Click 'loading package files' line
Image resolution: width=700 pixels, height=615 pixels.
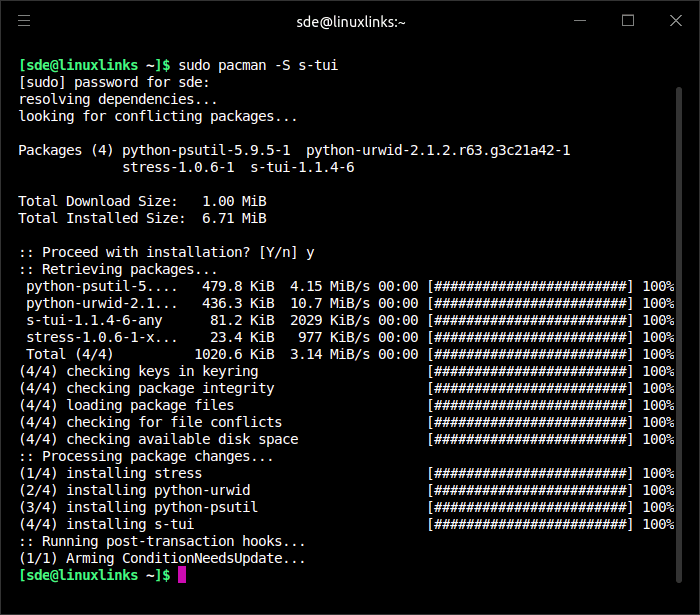click(126, 405)
